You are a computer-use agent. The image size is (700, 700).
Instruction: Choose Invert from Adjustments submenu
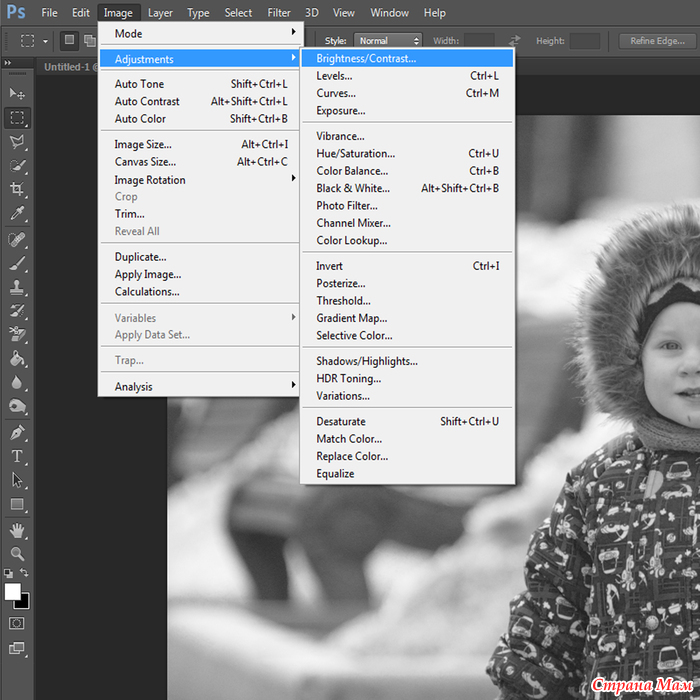[407, 266]
